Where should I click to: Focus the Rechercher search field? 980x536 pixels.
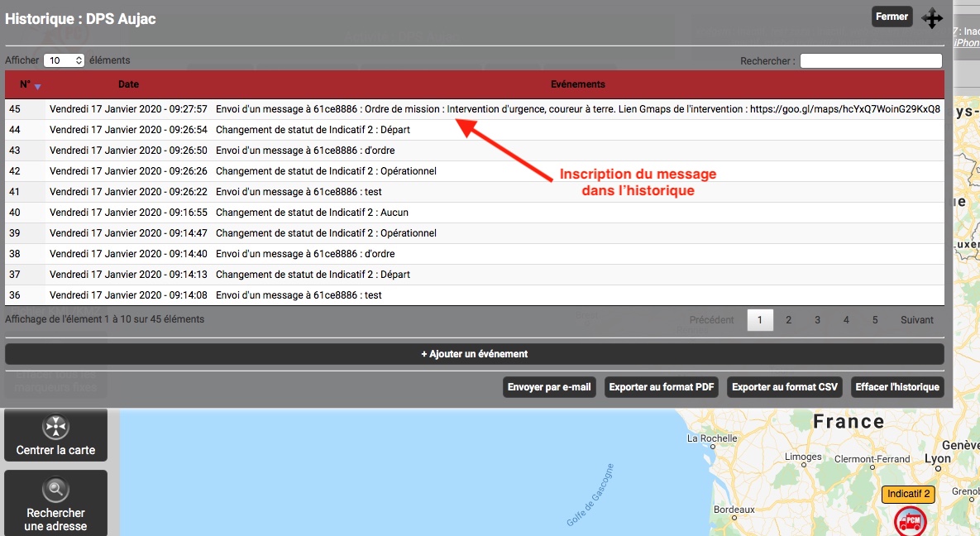[x=871, y=60]
